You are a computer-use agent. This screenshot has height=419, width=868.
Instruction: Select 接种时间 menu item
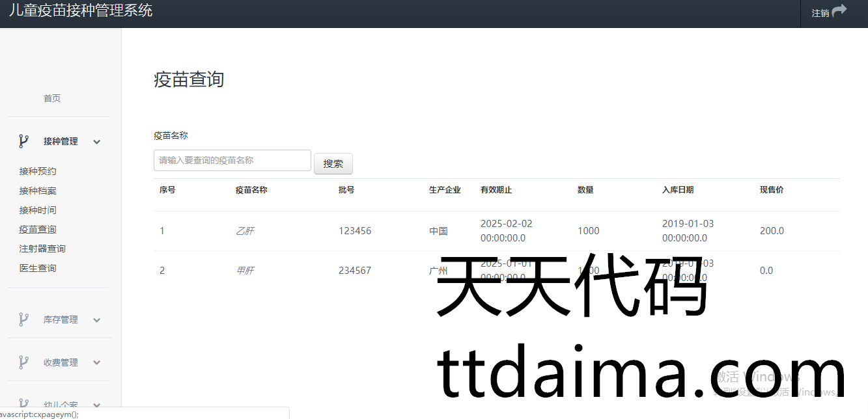pos(38,210)
